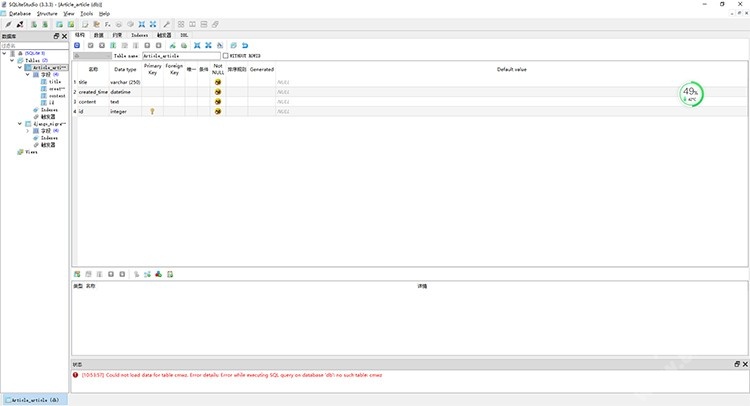Click Commit structure changes icon
This screenshot has width=750, height=406.
[90, 45]
